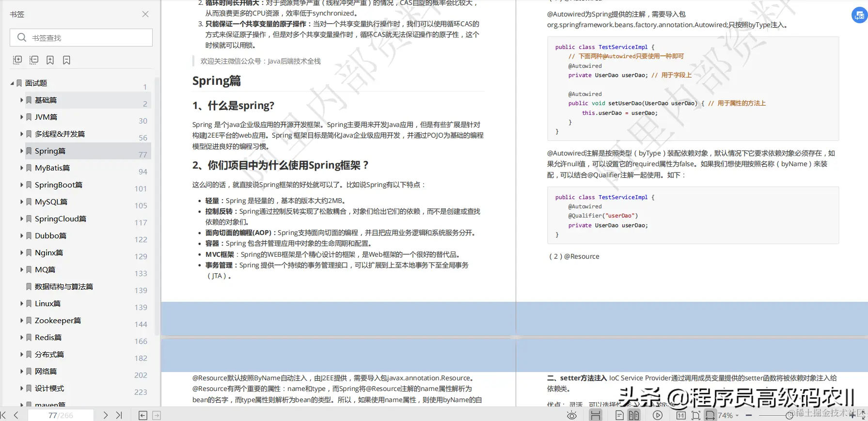Click the go forward to next view icon
The width and height of the screenshot is (868, 421).
(157, 415)
